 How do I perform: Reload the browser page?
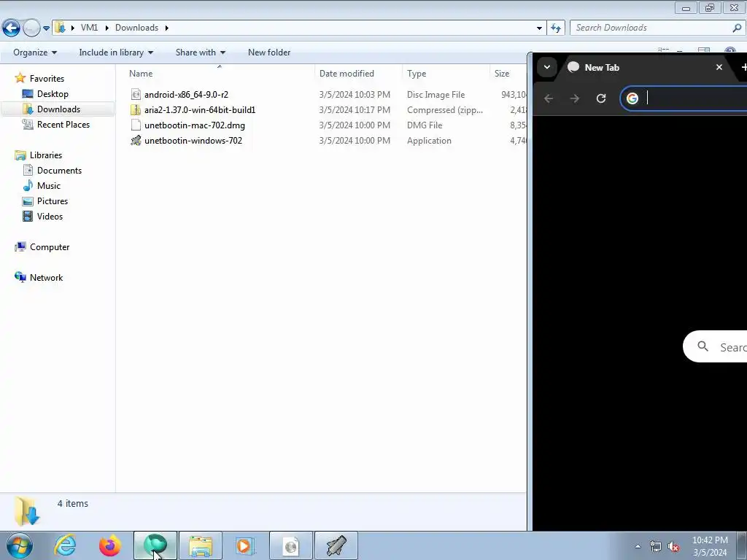pyautogui.click(x=601, y=98)
